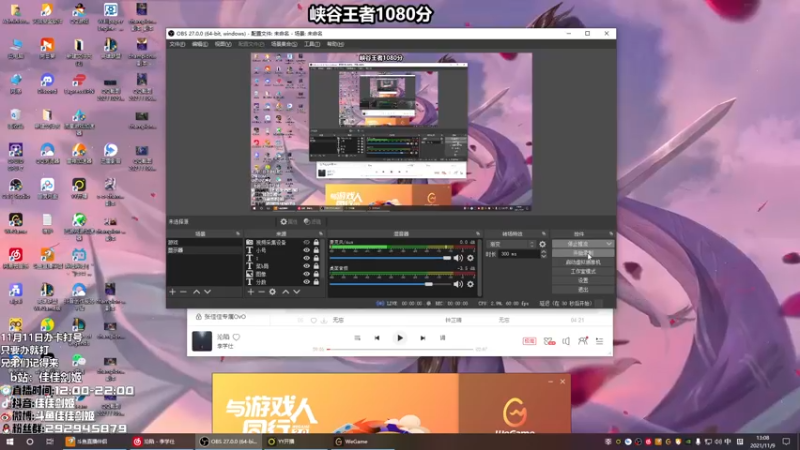Pop out the 混音器 dock panel

(478, 234)
